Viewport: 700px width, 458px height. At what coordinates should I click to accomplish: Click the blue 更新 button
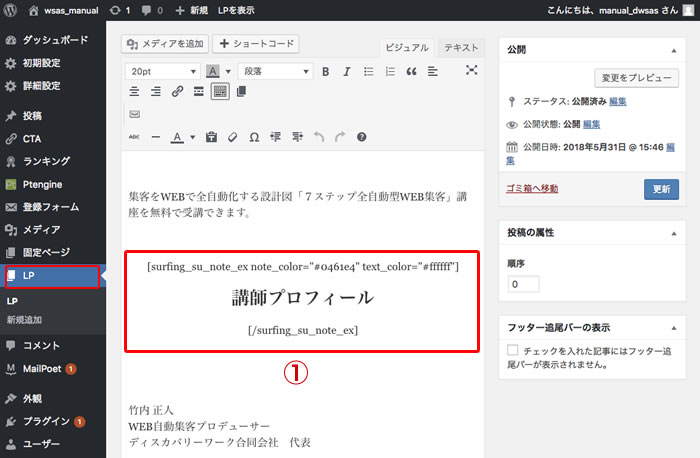tap(661, 188)
